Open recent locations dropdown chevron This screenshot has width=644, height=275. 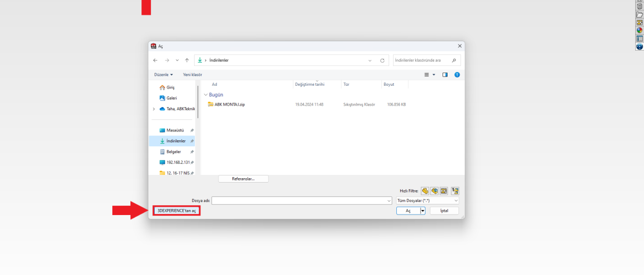pos(177,61)
